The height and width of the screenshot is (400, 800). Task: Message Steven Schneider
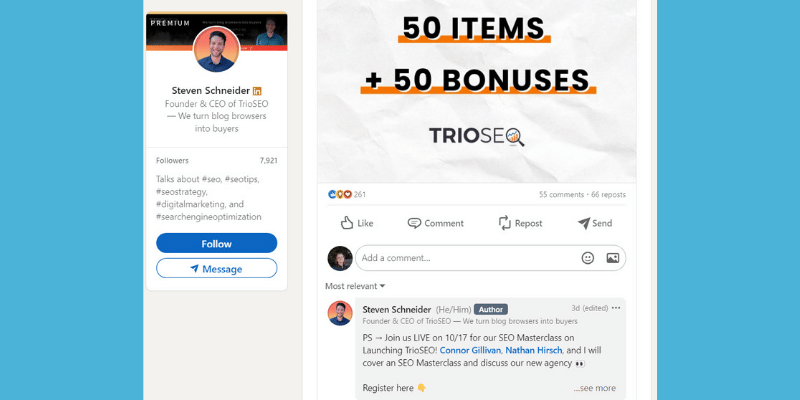pos(217,268)
